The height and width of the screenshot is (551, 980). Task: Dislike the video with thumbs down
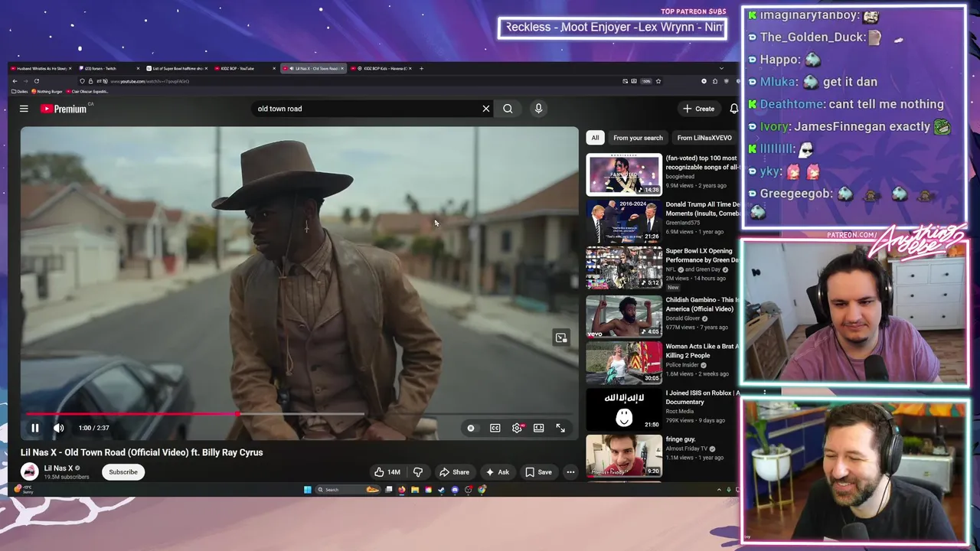tap(418, 472)
